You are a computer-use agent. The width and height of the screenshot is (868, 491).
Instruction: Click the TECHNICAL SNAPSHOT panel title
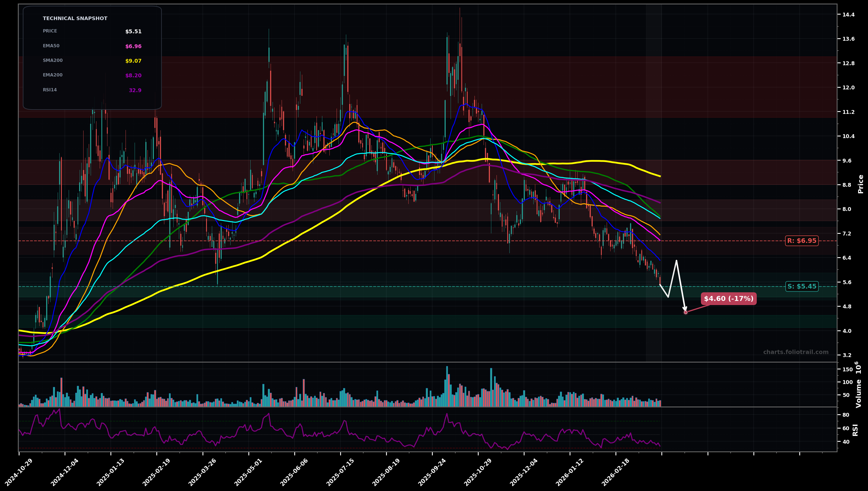pos(75,18)
